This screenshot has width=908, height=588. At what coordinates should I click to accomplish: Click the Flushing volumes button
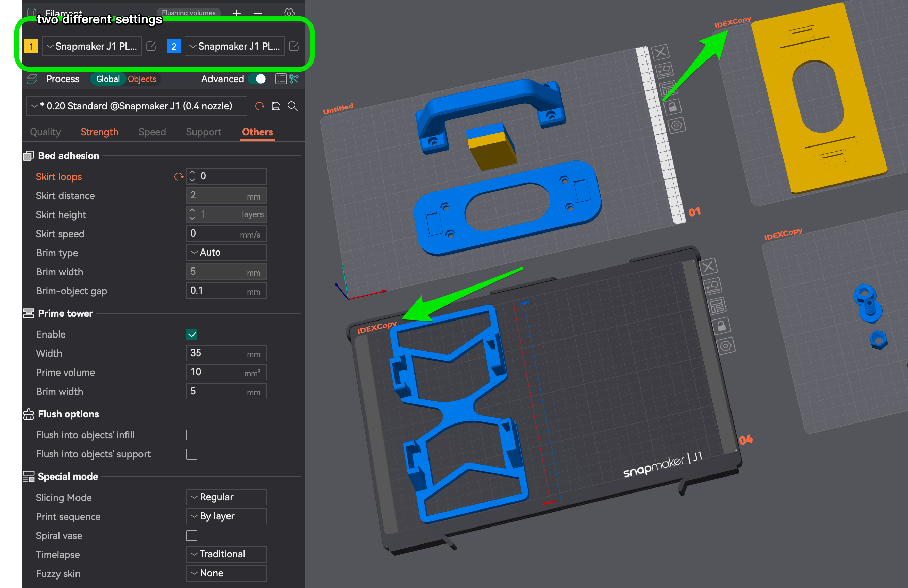188,13
